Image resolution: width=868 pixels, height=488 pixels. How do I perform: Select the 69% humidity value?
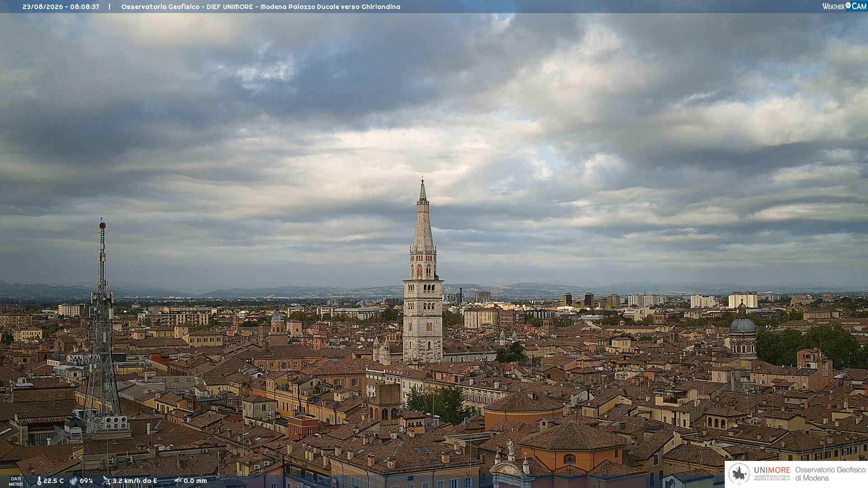pos(86,481)
